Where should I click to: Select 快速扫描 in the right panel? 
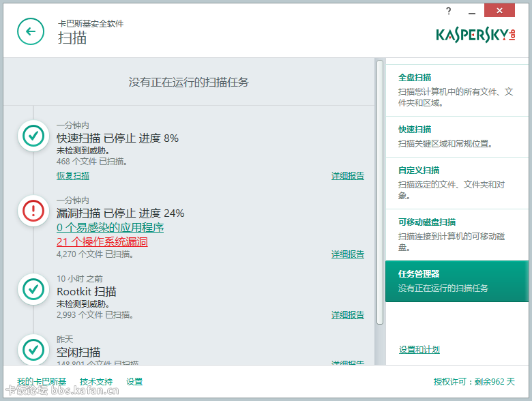click(457, 136)
